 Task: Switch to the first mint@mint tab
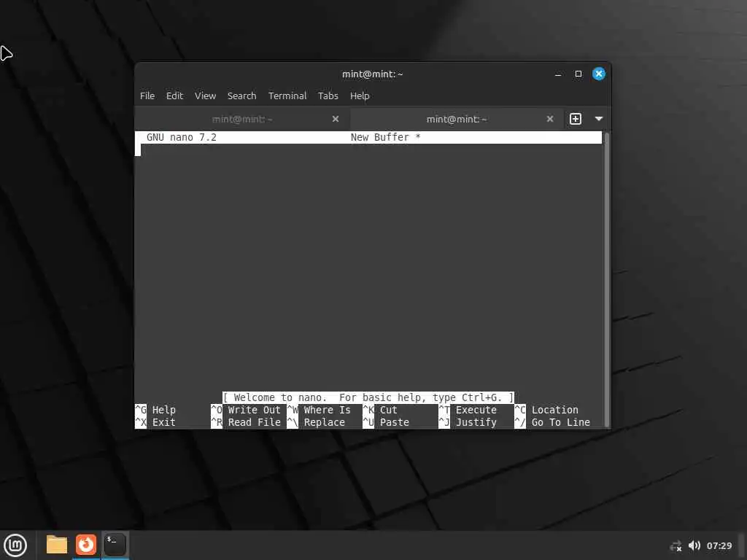(242, 119)
